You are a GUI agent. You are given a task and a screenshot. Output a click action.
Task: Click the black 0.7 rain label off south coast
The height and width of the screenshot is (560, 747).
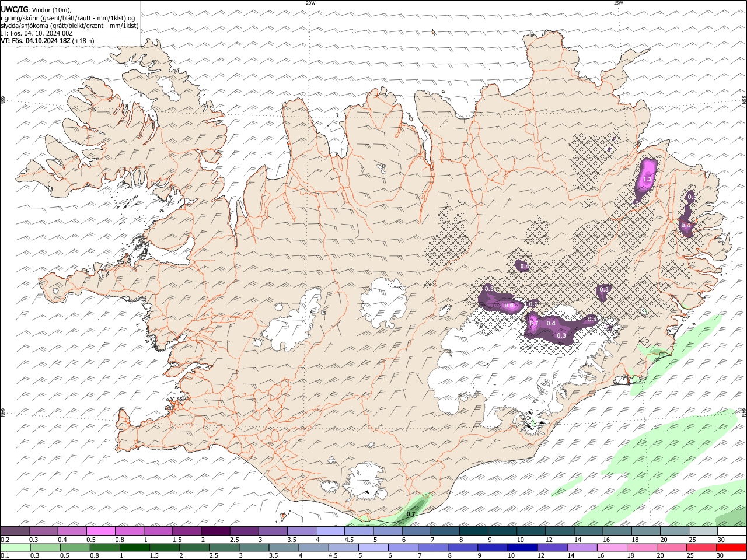click(x=410, y=514)
